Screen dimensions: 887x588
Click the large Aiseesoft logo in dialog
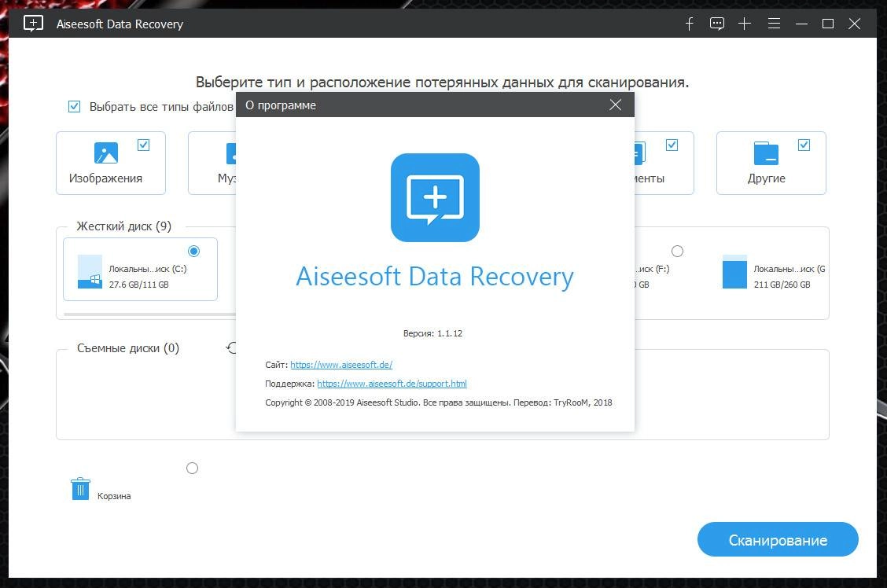pos(435,197)
